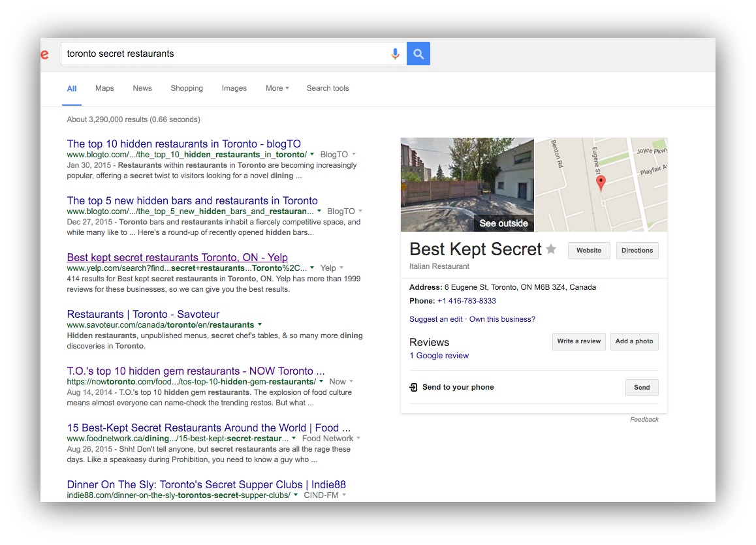Viewport: 756px width, 545px height.
Task: Expand the BlogTO arrow on top 10 result
Action: click(354, 154)
